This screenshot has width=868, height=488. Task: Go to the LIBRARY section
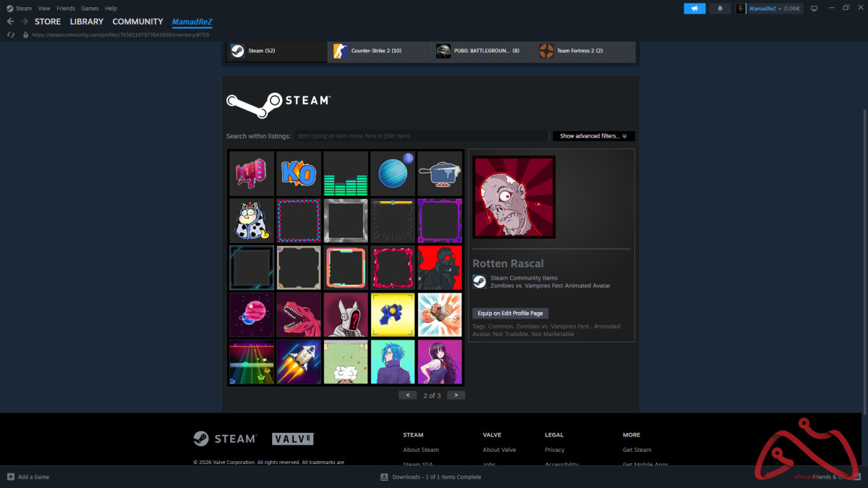point(87,22)
